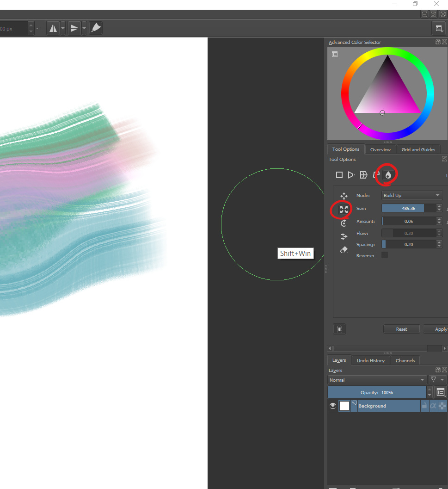Select the Move liquify brush icon
This screenshot has height=489, width=448.
[344, 196]
